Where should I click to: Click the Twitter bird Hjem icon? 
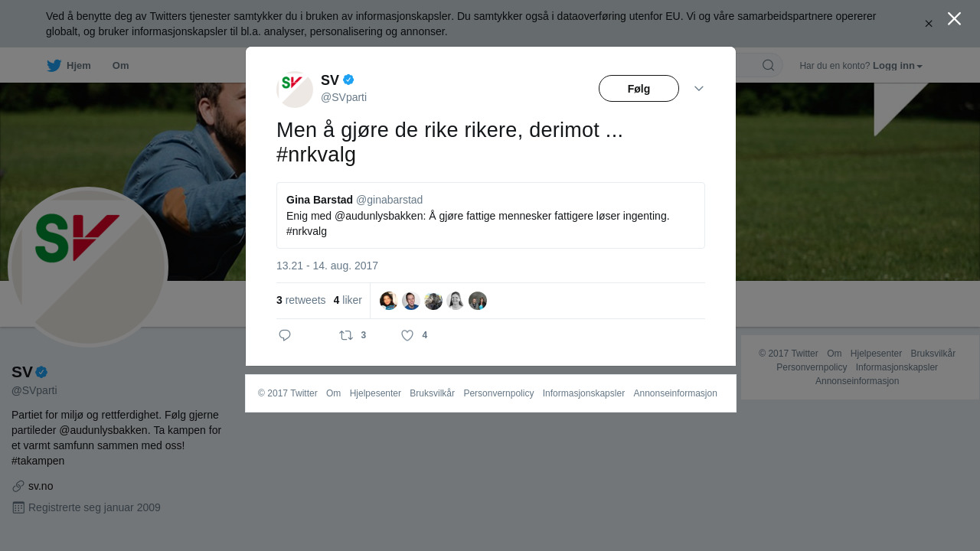click(54, 65)
